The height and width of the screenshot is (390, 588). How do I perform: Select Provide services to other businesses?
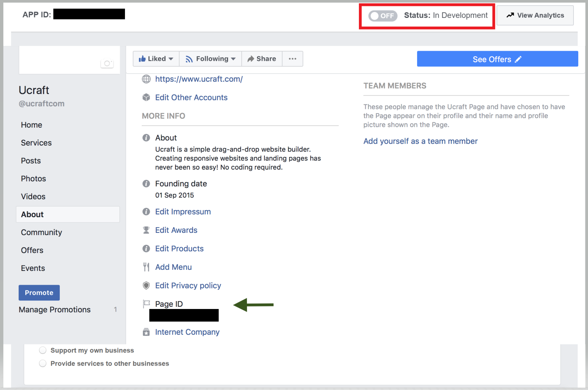[x=43, y=363]
